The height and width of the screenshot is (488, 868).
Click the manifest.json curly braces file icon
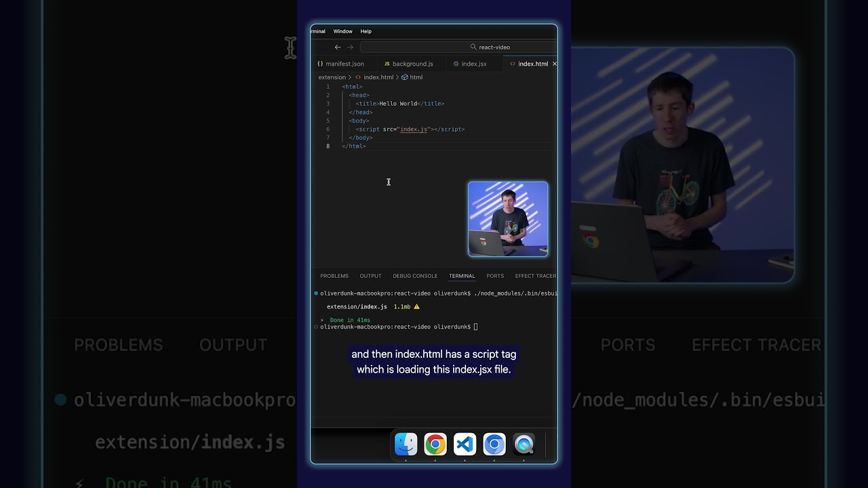pyautogui.click(x=320, y=64)
